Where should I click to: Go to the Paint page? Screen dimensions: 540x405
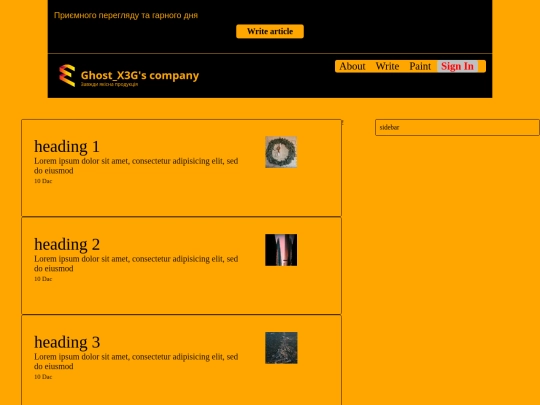click(x=420, y=66)
